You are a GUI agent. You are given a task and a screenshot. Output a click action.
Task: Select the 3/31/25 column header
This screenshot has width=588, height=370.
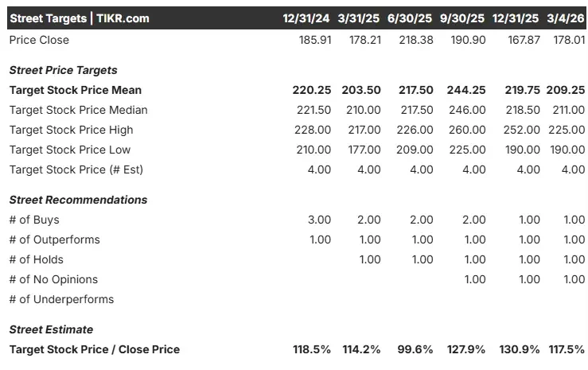pos(359,18)
